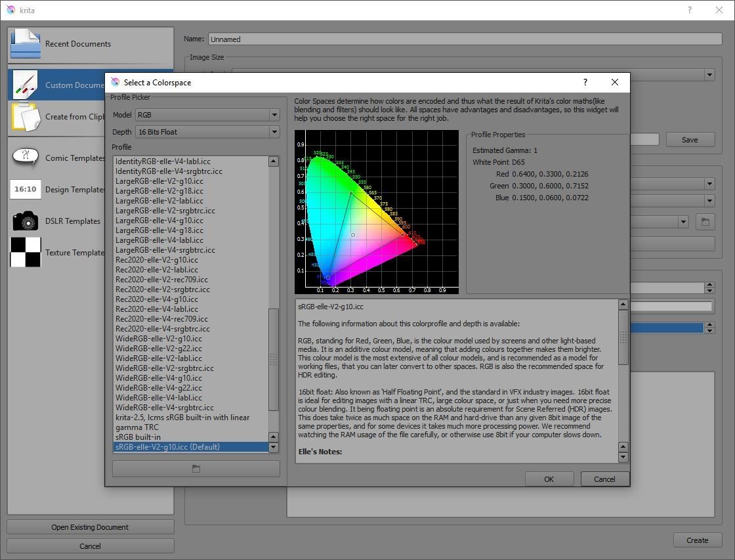Open Design Templates 16:10 icon
The image size is (735, 560).
pos(26,189)
